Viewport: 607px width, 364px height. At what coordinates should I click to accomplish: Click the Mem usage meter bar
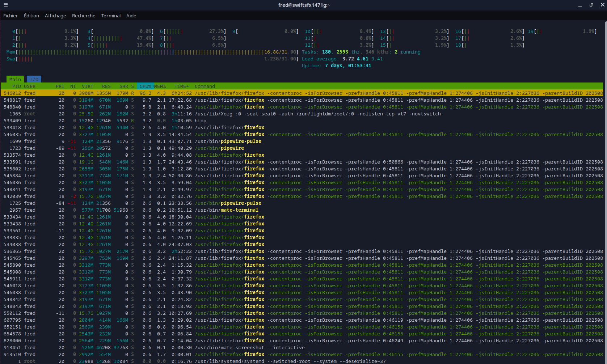click(153, 52)
